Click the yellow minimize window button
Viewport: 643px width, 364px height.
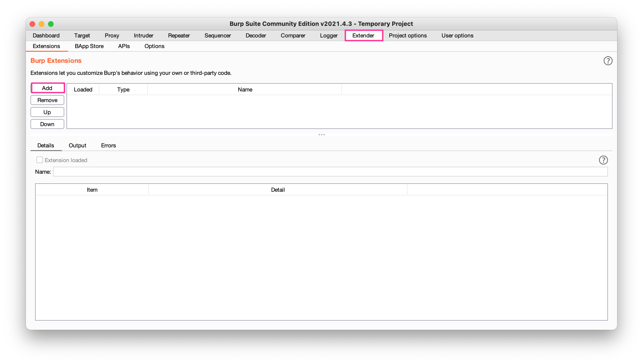[x=42, y=24]
